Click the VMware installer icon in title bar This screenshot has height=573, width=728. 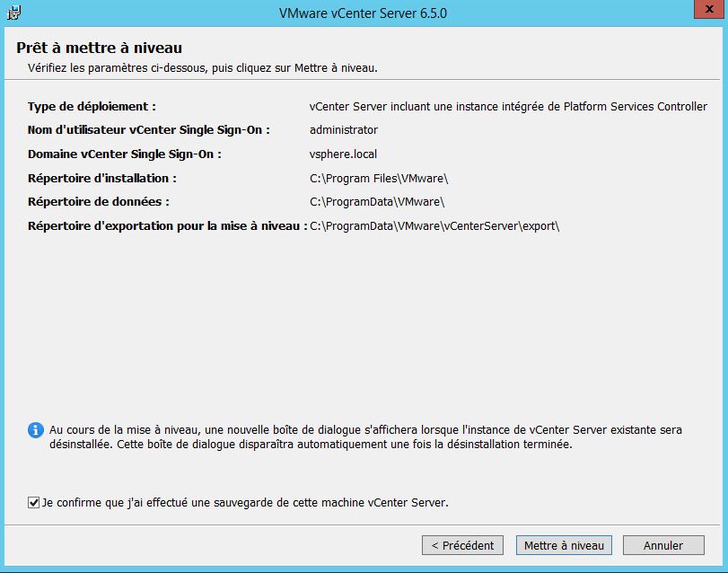coord(13,13)
